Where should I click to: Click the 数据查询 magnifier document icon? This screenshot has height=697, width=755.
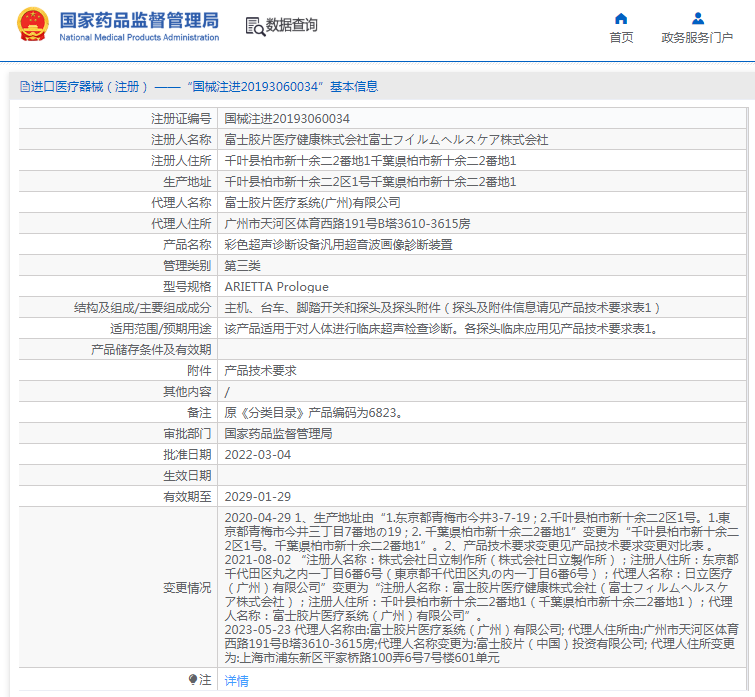coord(255,26)
